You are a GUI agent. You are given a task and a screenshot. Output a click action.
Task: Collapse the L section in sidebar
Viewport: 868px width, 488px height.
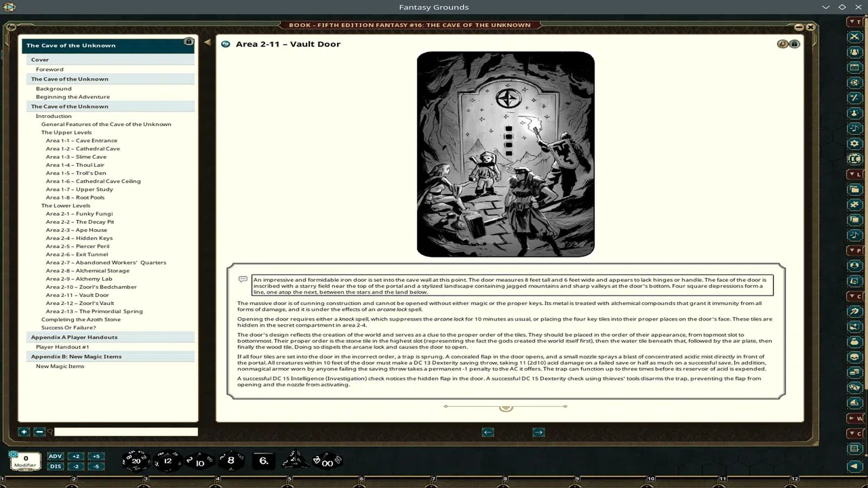pos(855,175)
